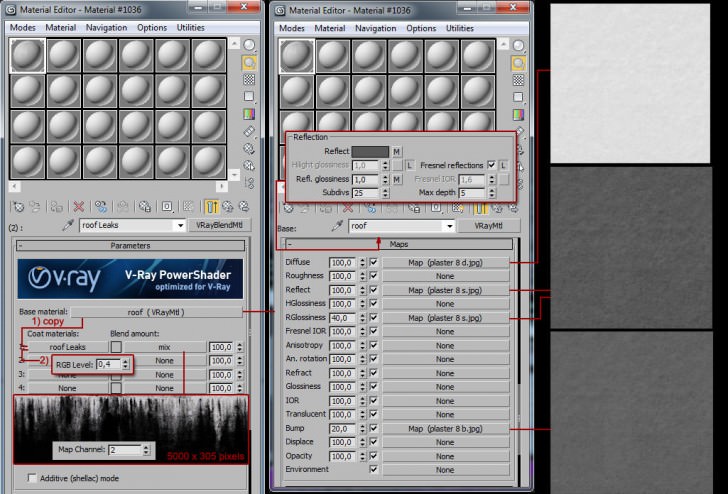Toggle the Displace map checkbox
The image size is (728, 494).
tap(373, 442)
